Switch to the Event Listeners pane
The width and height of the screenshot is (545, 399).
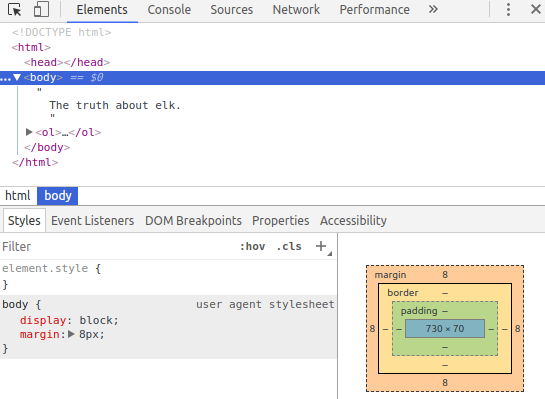point(92,221)
